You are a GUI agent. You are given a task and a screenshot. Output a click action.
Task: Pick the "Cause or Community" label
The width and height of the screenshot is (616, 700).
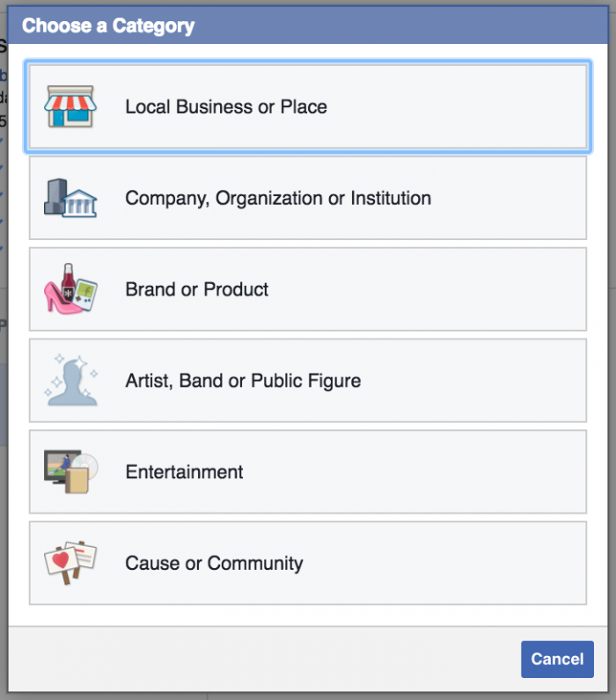(x=214, y=564)
